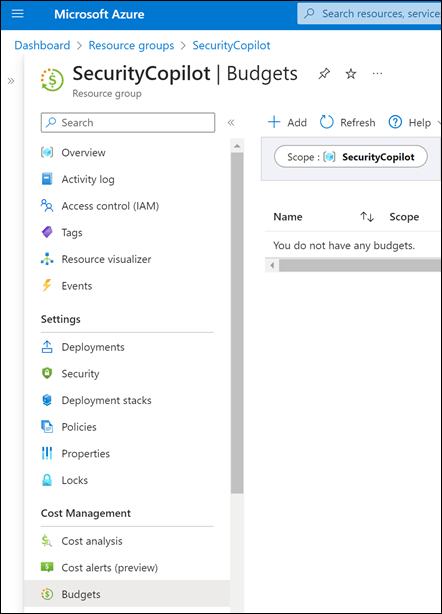Click the Resource visualizer icon
The height and width of the screenshot is (614, 442).
pyautogui.click(x=47, y=259)
